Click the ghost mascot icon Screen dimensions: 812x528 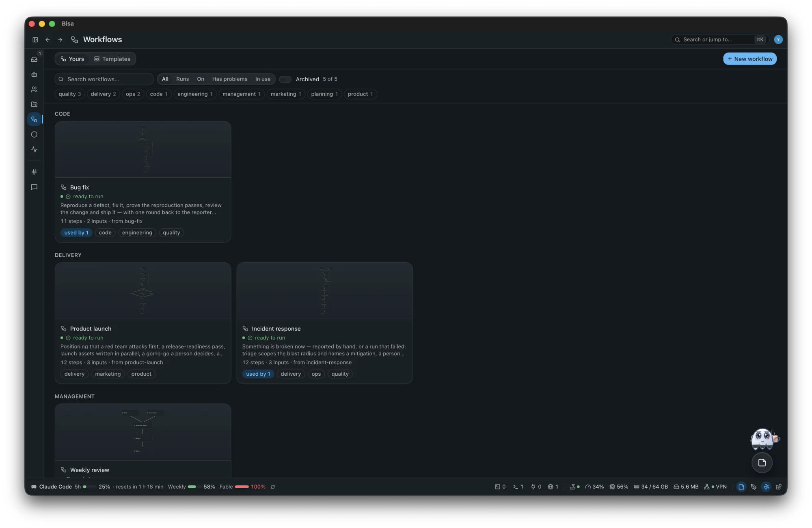pyautogui.click(x=764, y=439)
